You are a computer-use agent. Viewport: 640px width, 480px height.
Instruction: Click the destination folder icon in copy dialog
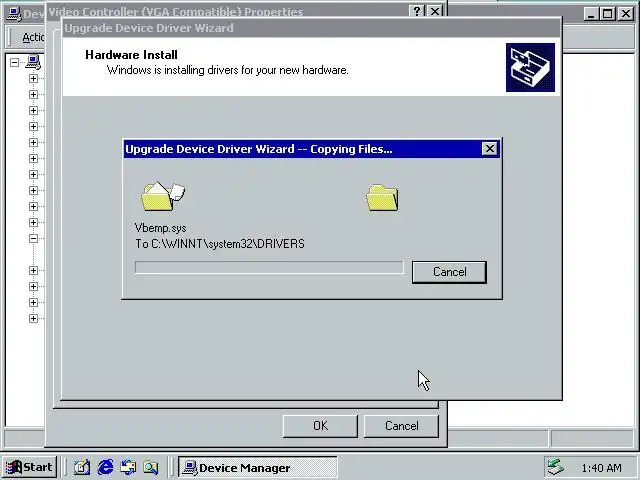(x=382, y=198)
